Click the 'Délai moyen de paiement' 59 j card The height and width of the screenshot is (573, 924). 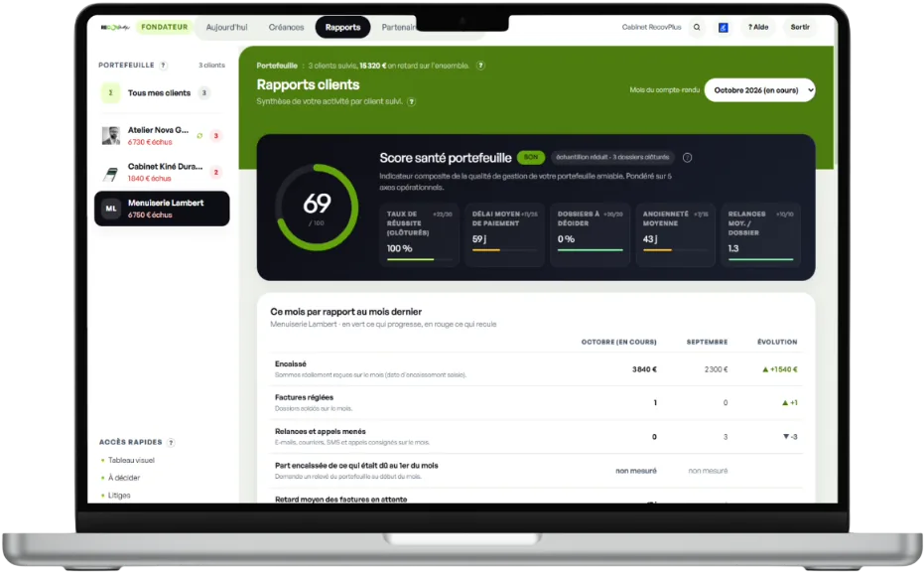[504, 235]
